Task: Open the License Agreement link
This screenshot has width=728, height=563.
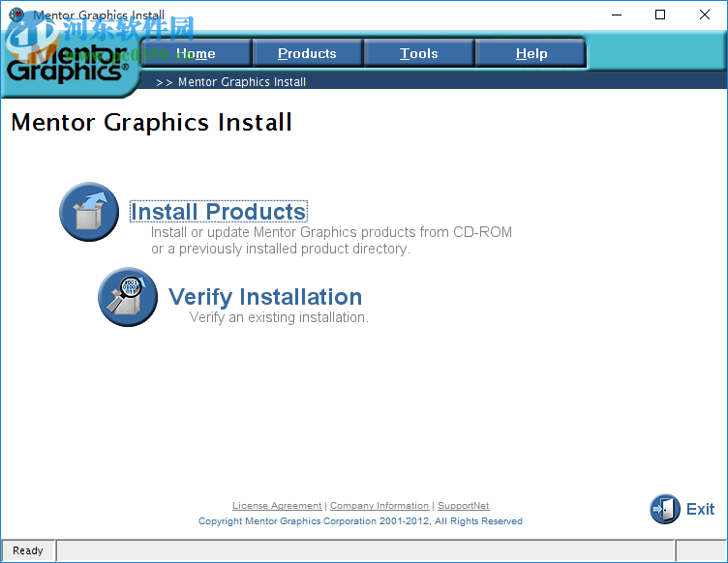Action: (277, 506)
